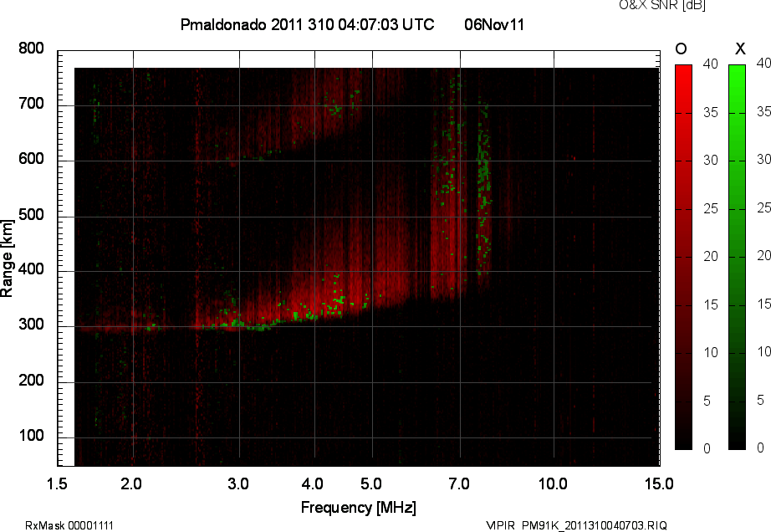
Task: Click the 4.0 frequency axis tick label
Action: click(312, 483)
